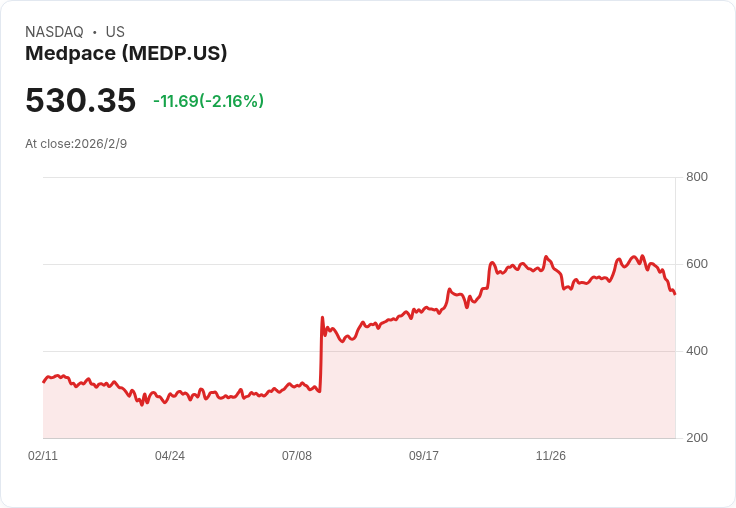Click the 02/11 date axis label
Image resolution: width=736 pixels, height=508 pixels.
click(x=43, y=456)
